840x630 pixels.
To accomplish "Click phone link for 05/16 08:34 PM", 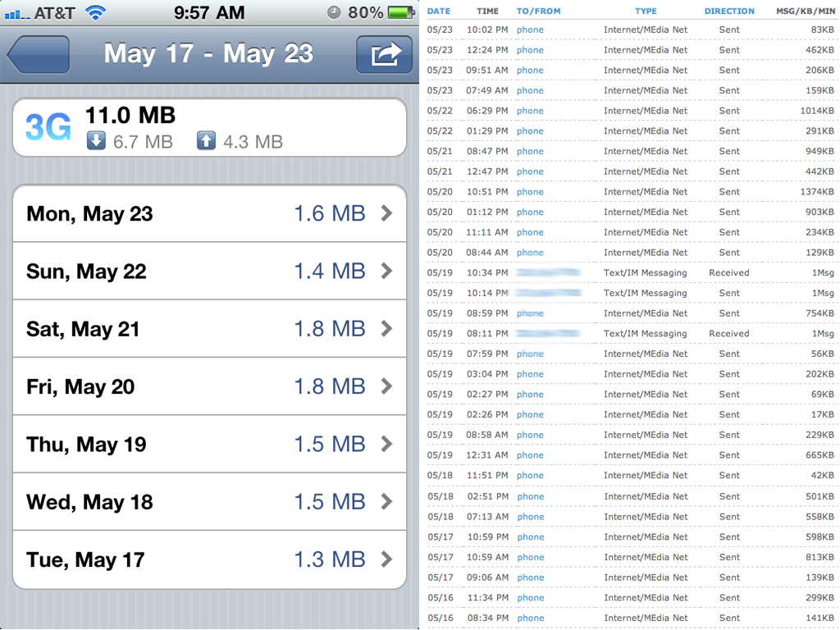I will point(530,618).
